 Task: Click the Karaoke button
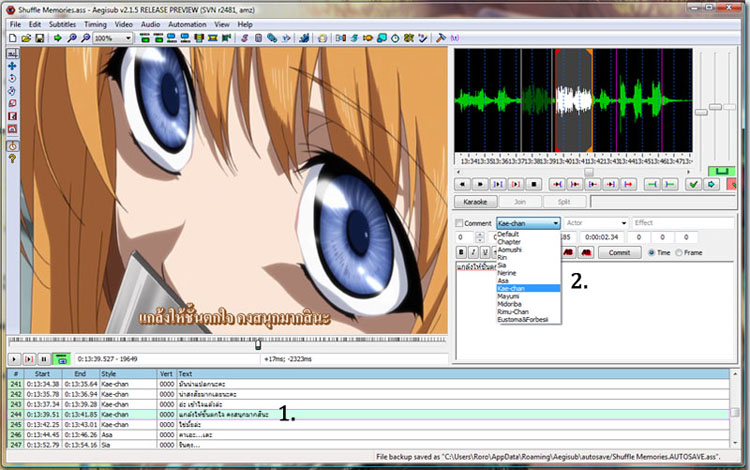(475, 201)
